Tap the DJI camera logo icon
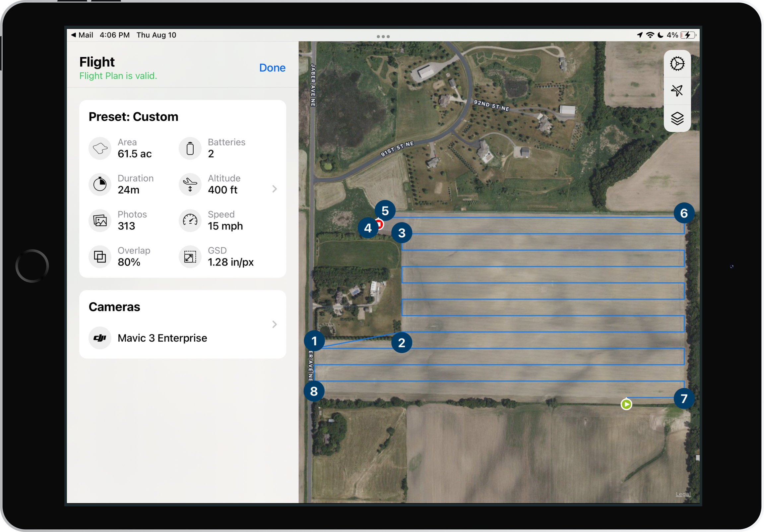The width and height of the screenshot is (764, 532). [100, 338]
